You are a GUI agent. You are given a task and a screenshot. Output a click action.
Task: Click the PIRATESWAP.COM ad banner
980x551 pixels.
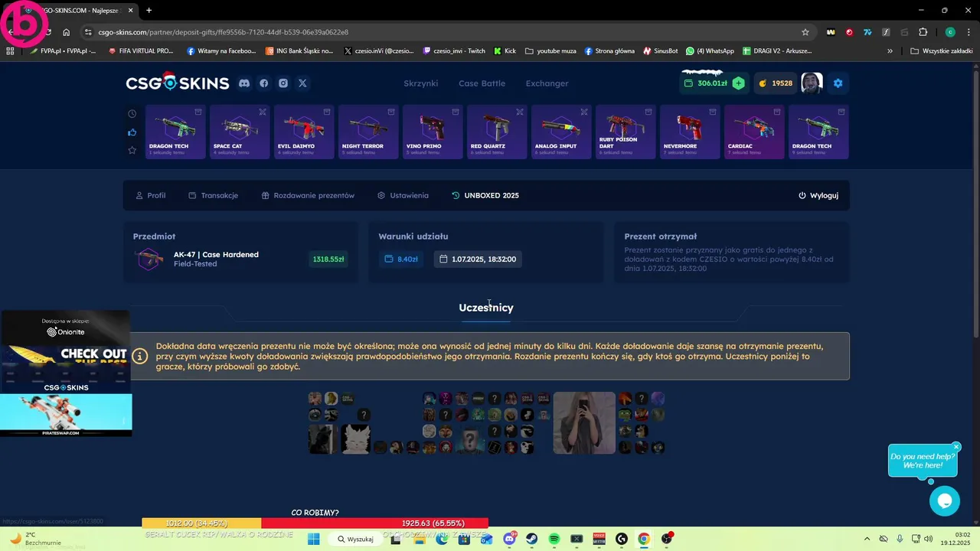coord(66,415)
